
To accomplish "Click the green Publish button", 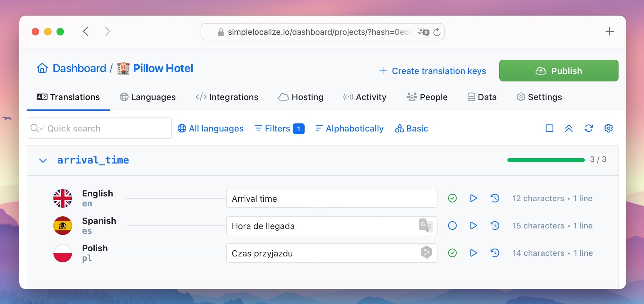I will pos(559,71).
